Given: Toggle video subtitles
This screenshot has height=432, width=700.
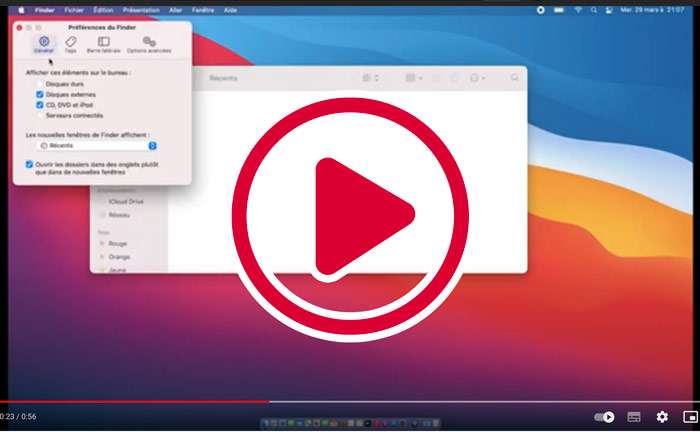Looking at the screenshot, I should pyautogui.click(x=634, y=417).
